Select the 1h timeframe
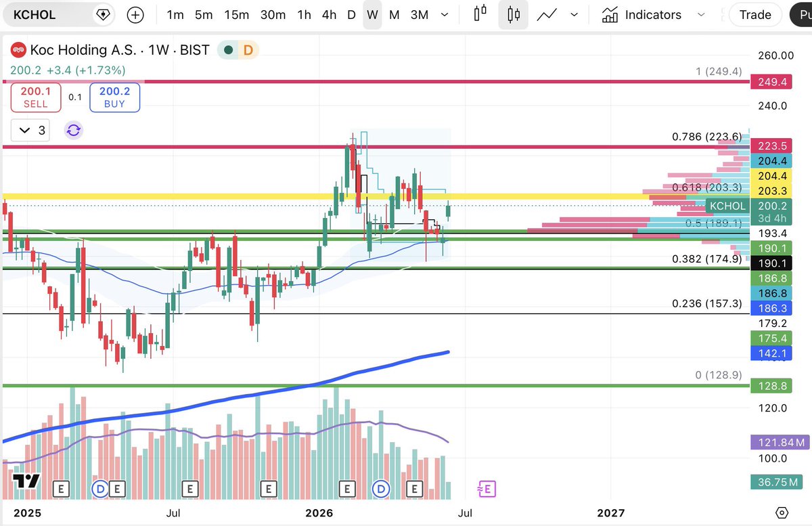The height and width of the screenshot is (526, 812). pyautogui.click(x=304, y=15)
